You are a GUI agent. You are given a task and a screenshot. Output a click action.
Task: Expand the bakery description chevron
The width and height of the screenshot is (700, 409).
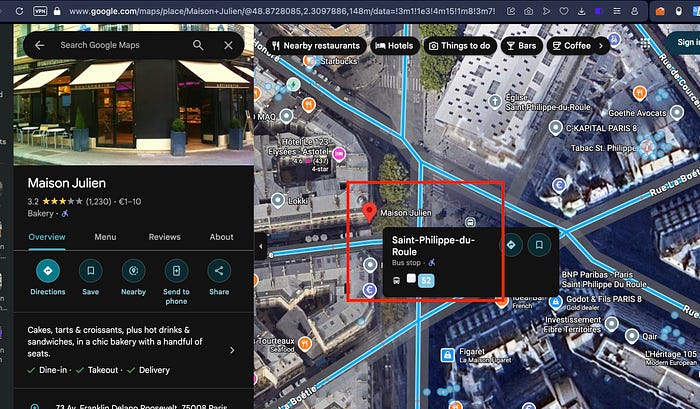pyautogui.click(x=232, y=351)
